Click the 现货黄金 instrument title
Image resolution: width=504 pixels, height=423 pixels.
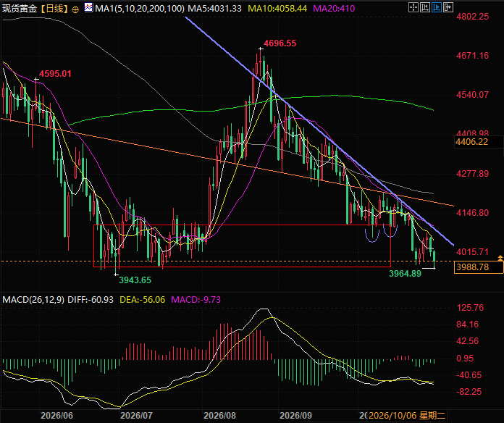[x=20, y=9]
